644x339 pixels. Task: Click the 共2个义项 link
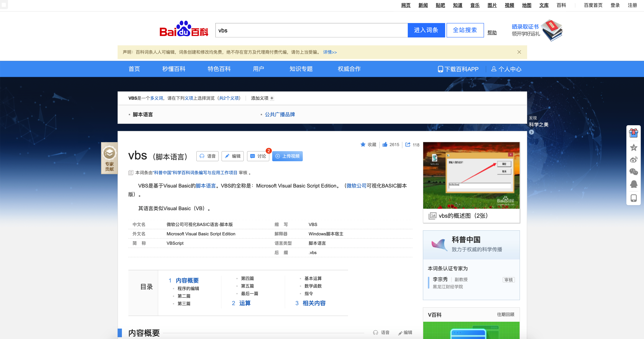(229, 98)
